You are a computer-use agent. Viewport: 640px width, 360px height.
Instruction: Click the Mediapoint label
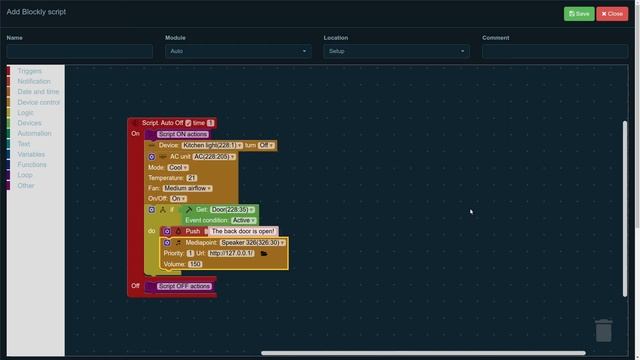point(200,243)
